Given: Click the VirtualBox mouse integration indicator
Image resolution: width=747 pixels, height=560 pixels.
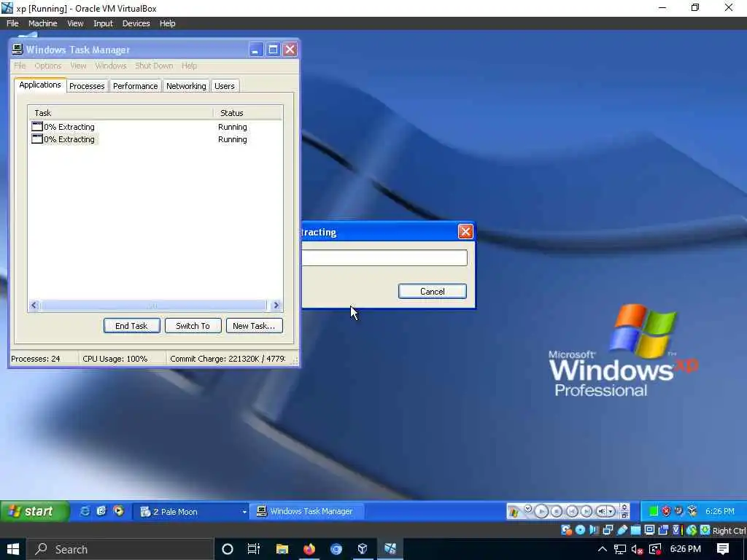Looking at the screenshot, I should [x=692, y=530].
